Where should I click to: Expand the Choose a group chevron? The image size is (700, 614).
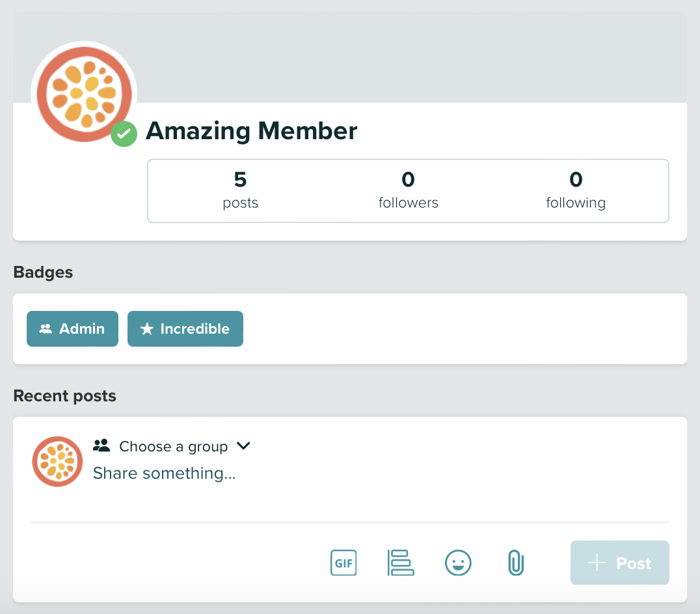[x=243, y=446]
